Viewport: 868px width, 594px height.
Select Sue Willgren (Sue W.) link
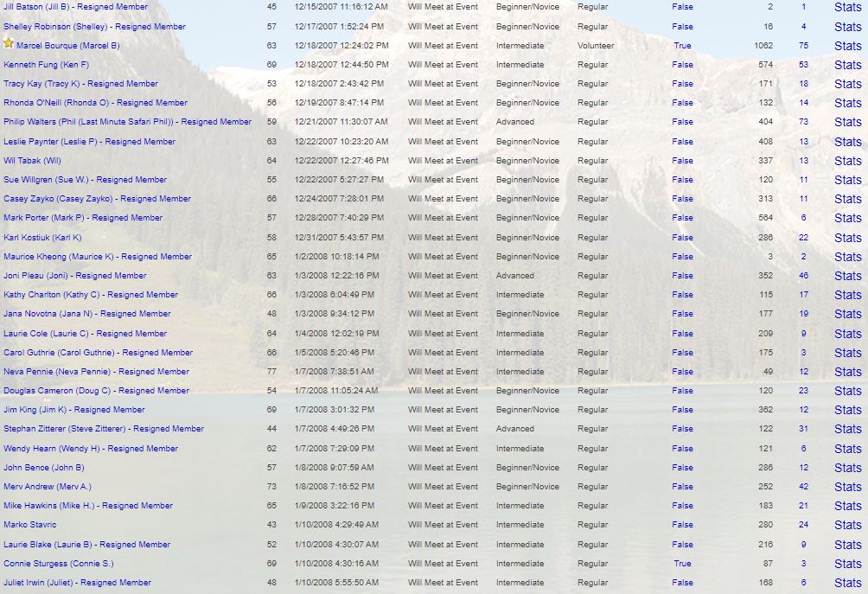click(x=86, y=180)
